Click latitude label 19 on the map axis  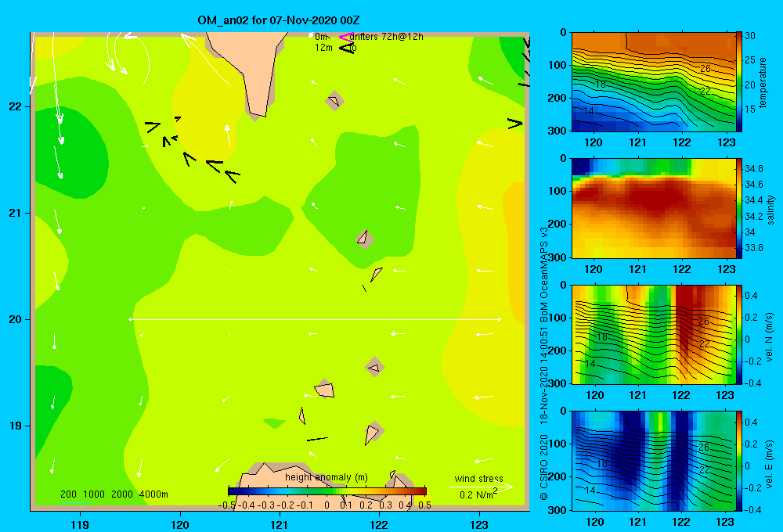pos(14,426)
